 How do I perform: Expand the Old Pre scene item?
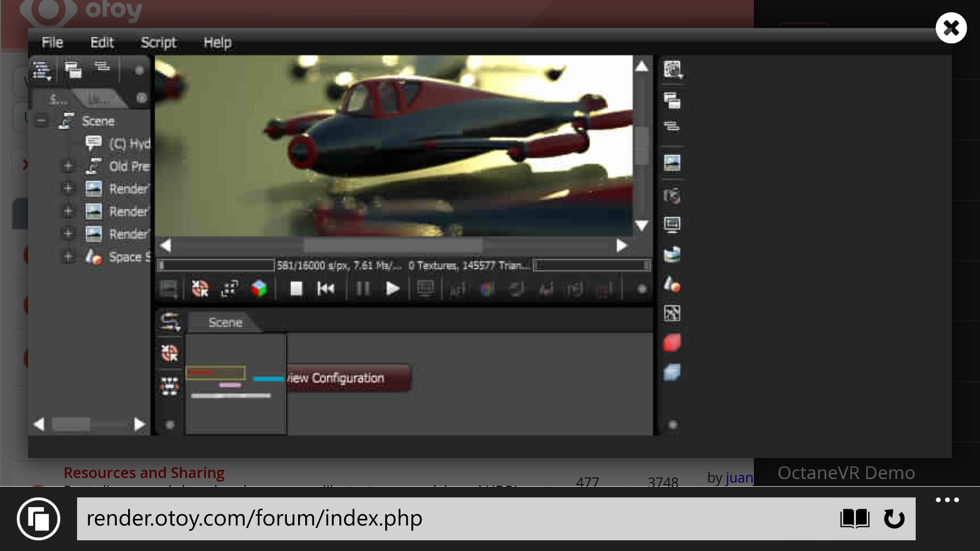coord(68,166)
